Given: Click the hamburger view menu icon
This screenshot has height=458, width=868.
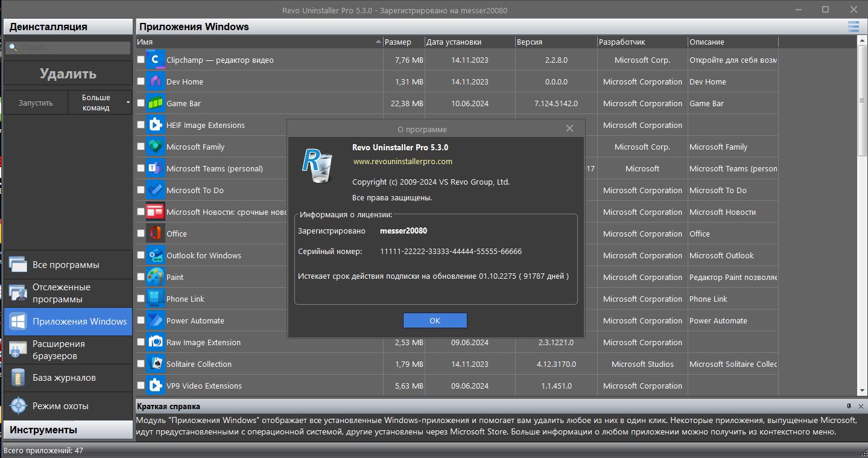Looking at the screenshot, I should point(853,27).
